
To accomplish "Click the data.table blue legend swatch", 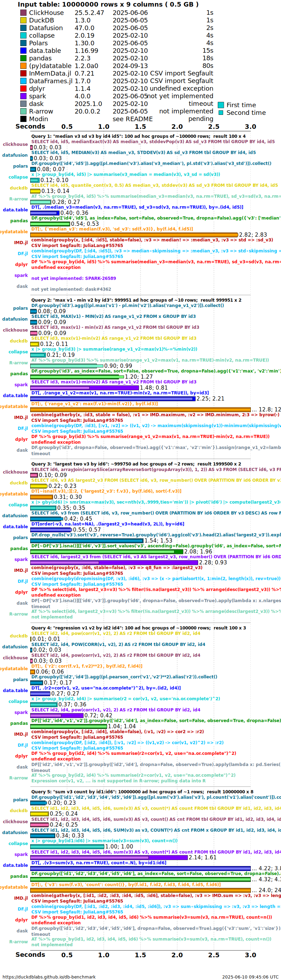I will [23, 51].
